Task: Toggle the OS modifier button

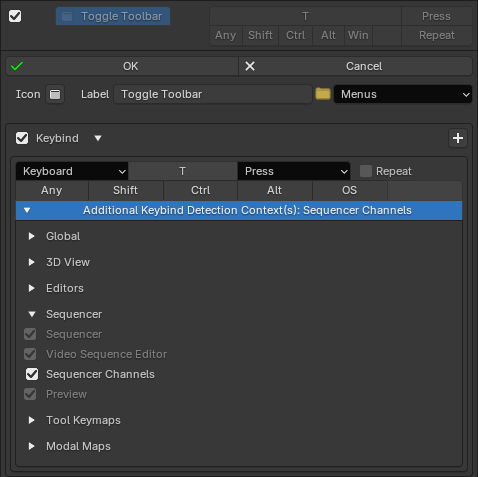Action: [x=350, y=190]
